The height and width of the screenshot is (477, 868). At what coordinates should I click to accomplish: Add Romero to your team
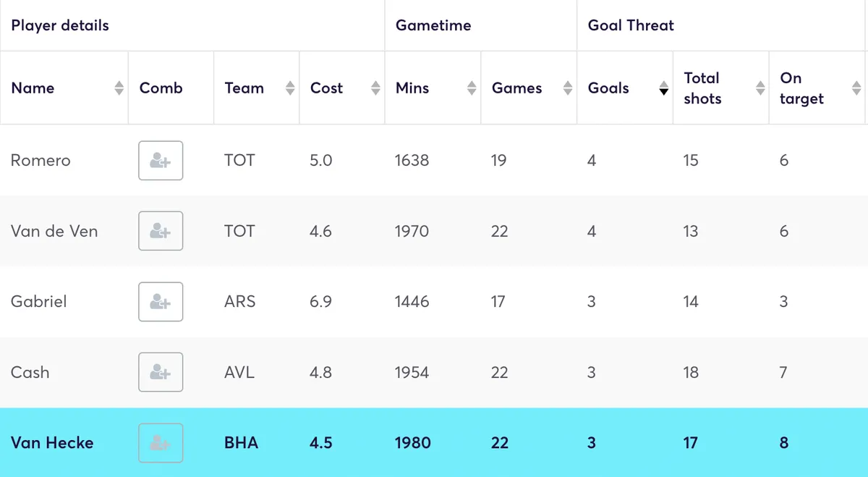[x=160, y=161]
